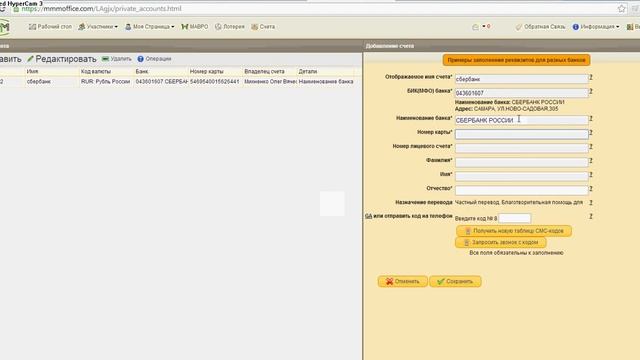Save the account with Сохранить
Image resolution: width=640 pixels, height=360 pixels.
(455, 281)
